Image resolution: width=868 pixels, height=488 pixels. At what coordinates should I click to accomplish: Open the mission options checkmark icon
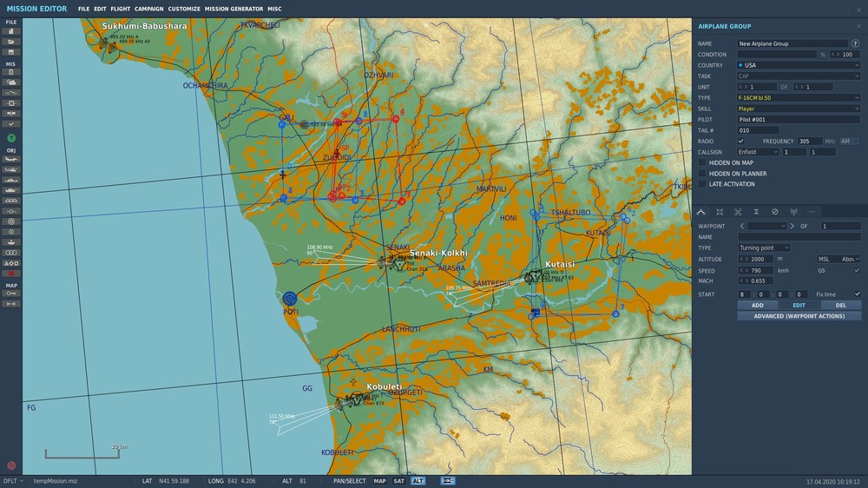coord(11,124)
